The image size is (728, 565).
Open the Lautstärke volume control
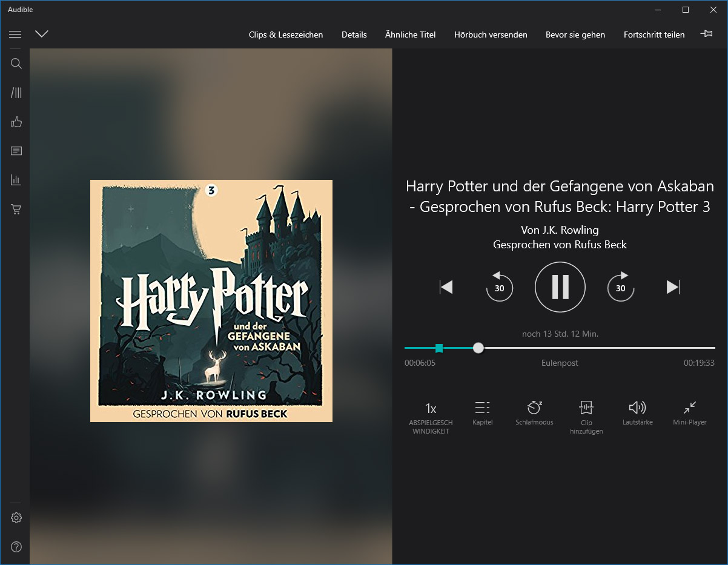coord(638,413)
